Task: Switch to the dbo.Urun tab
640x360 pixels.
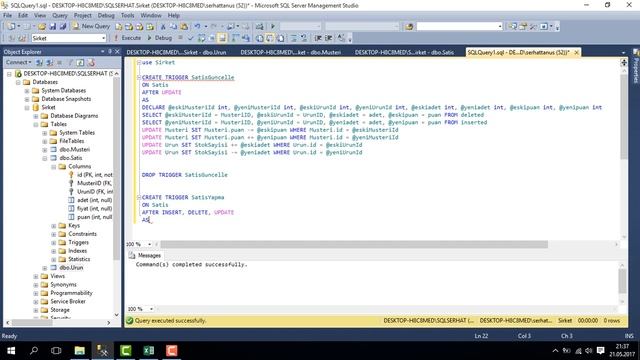Action: tap(176, 52)
